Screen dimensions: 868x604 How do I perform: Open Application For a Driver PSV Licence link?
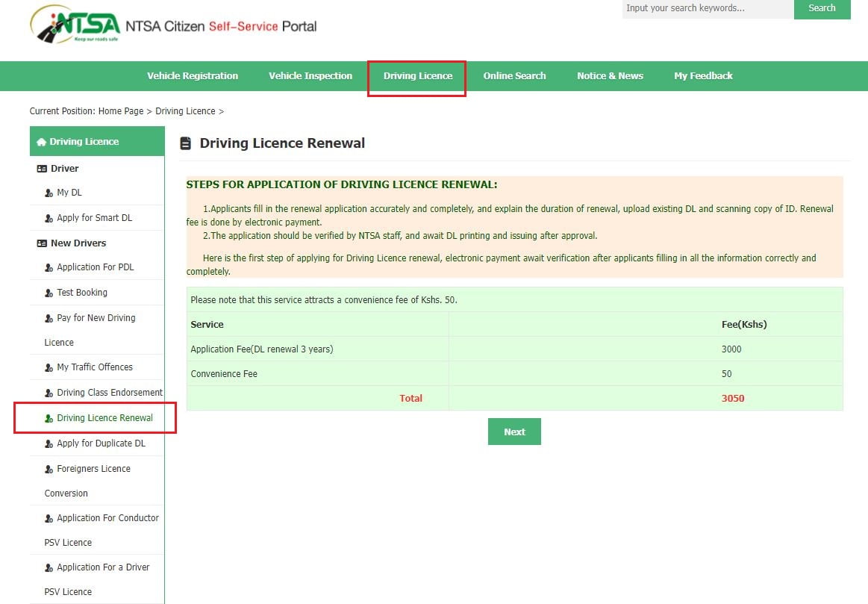[x=97, y=579]
